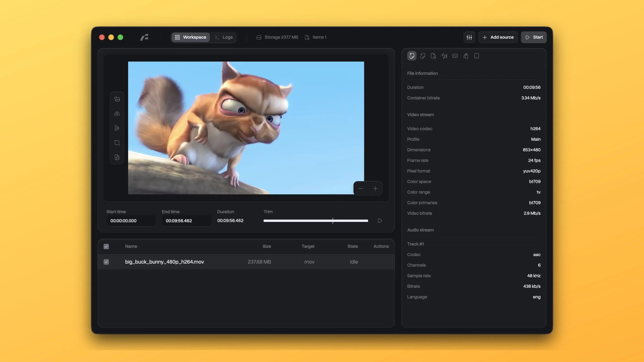
Task: Click the 48 kHz sample rate value
Action: [x=534, y=276]
